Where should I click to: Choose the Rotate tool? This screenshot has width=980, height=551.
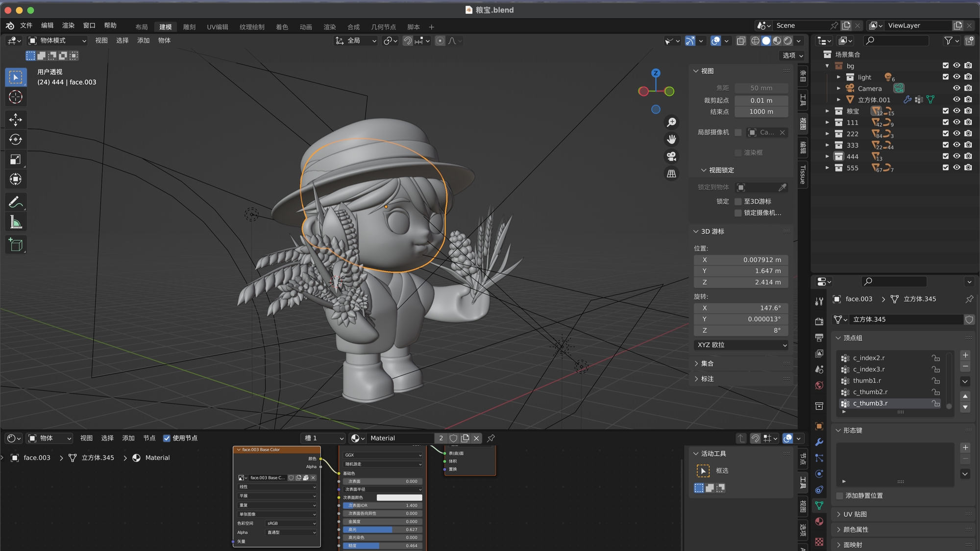[16, 140]
